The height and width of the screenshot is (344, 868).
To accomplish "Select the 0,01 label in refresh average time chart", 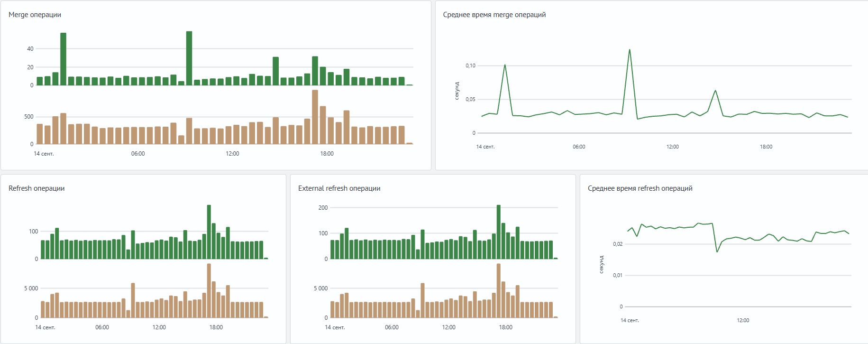I will click(618, 275).
